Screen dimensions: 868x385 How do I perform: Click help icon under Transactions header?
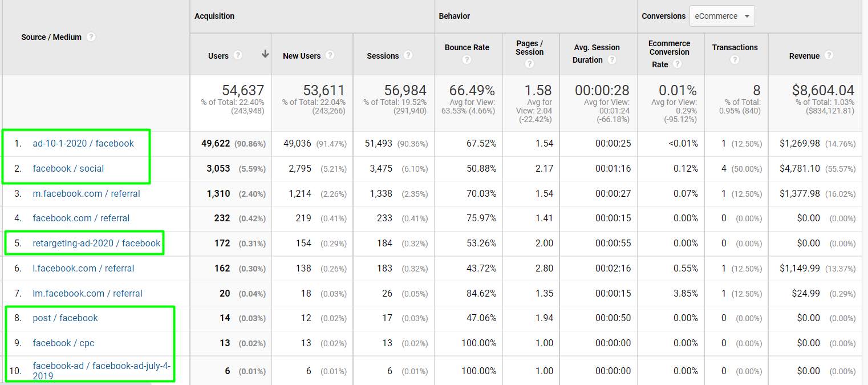735,60
